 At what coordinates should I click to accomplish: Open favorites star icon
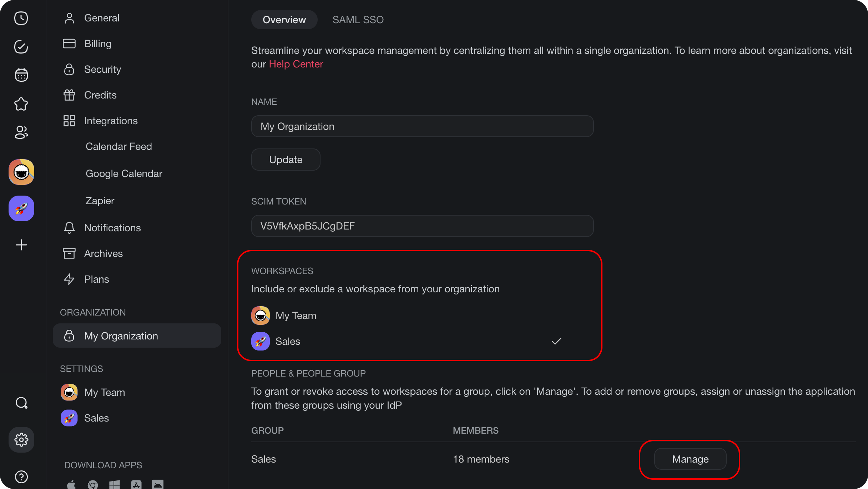pos(21,104)
